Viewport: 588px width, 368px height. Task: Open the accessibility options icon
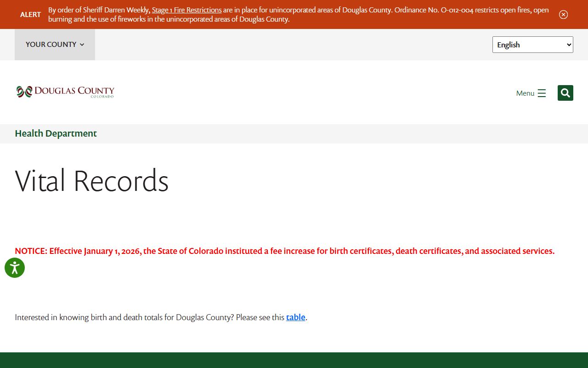(x=15, y=268)
